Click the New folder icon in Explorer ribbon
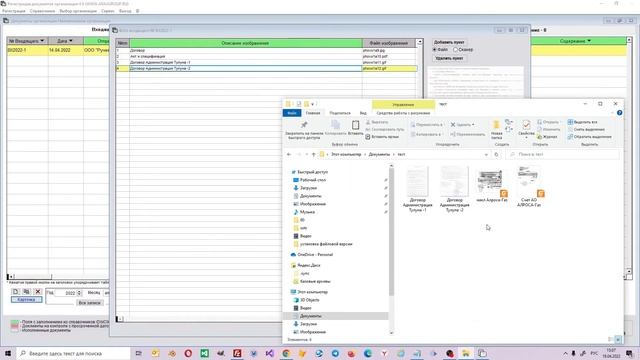Screen dimensions: 640x360 [x=496, y=125]
